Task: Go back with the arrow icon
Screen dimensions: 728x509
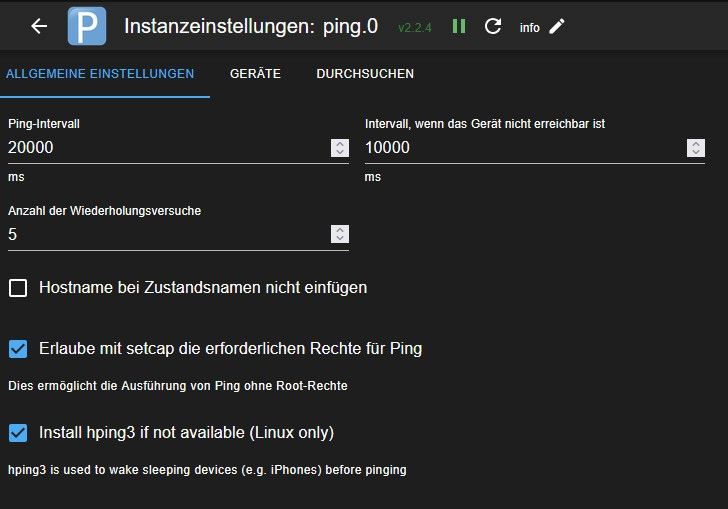Action: [39, 26]
